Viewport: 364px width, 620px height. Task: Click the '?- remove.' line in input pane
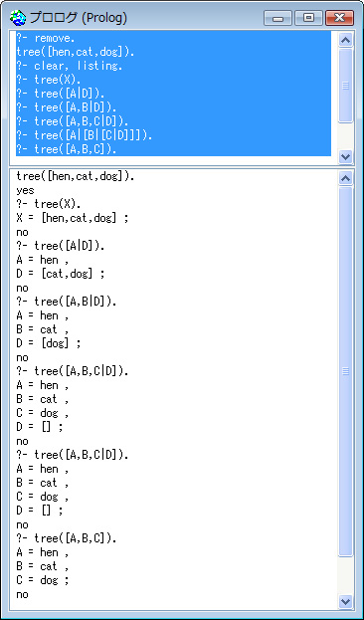tap(46, 39)
